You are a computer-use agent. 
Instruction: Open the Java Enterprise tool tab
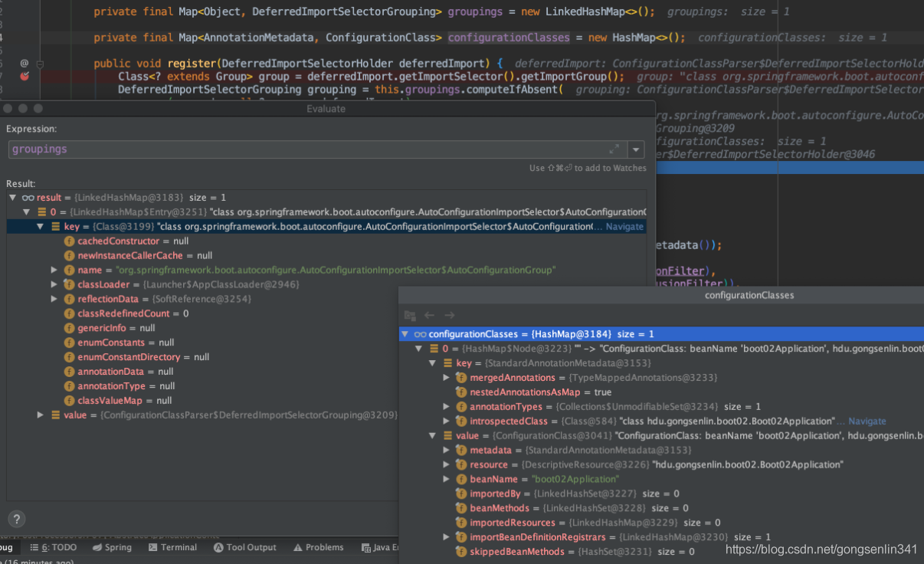(380, 548)
